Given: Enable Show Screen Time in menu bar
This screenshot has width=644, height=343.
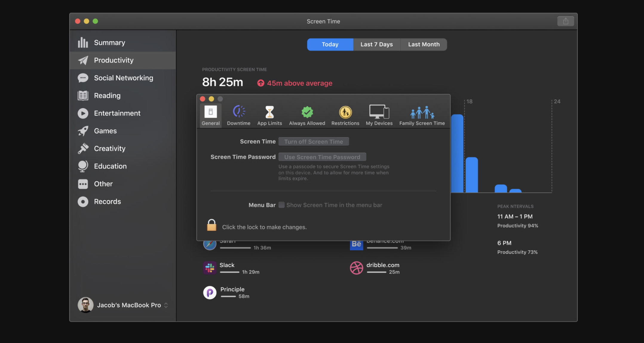Looking at the screenshot, I should (281, 205).
